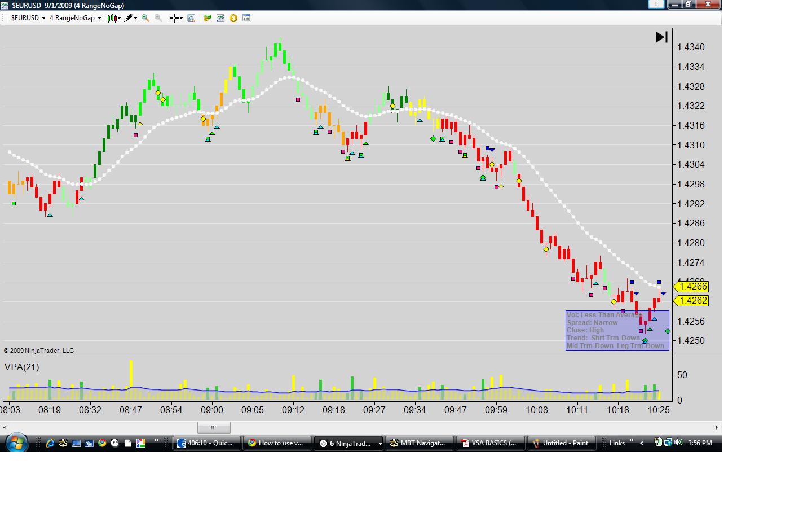Switch to the 406:10 - Quic... taskbar window

[206, 443]
